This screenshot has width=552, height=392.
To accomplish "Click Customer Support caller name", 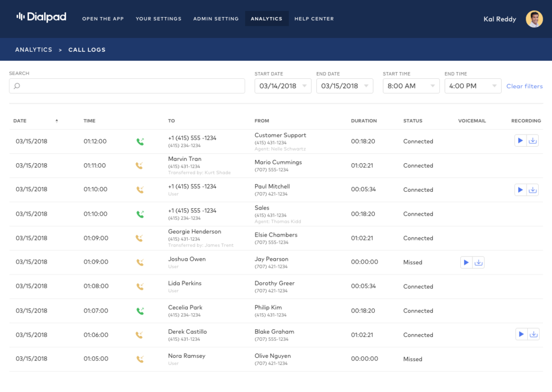I will [280, 135].
